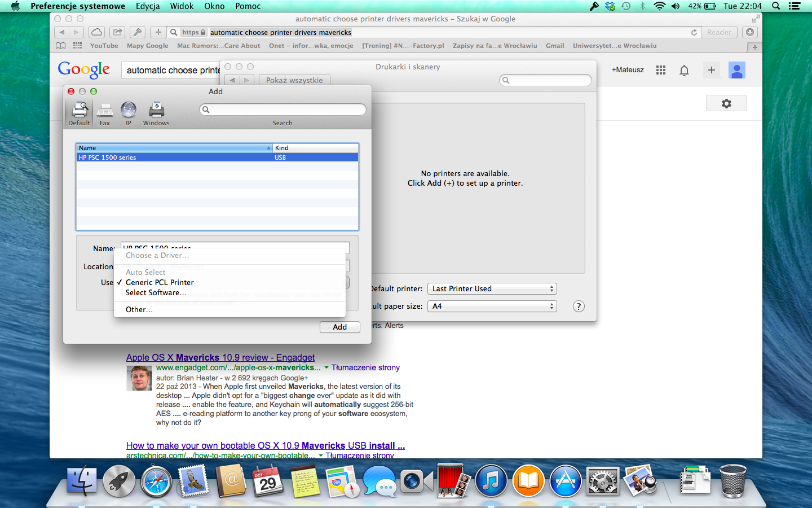This screenshot has height=508, width=812.
Task: Open bootable OS X 10.9 Mavericks USB link
Action: click(266, 445)
